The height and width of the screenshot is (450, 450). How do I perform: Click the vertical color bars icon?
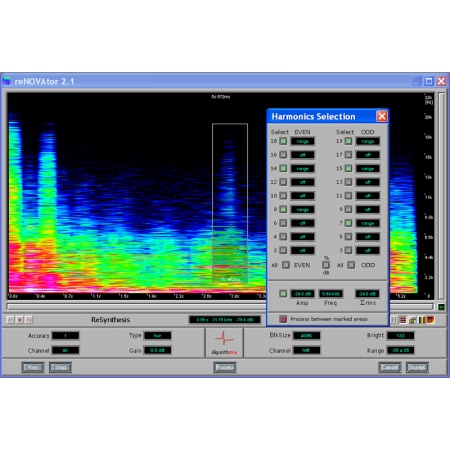(x=422, y=320)
